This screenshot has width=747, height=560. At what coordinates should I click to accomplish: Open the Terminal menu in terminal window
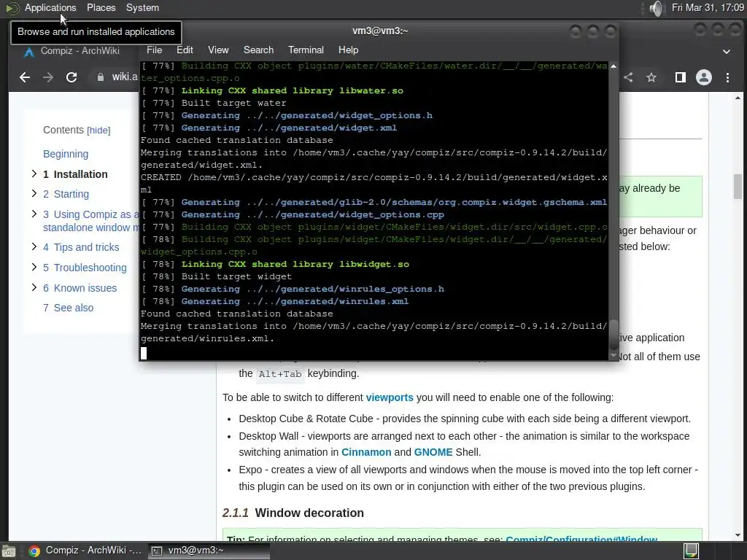click(x=306, y=50)
